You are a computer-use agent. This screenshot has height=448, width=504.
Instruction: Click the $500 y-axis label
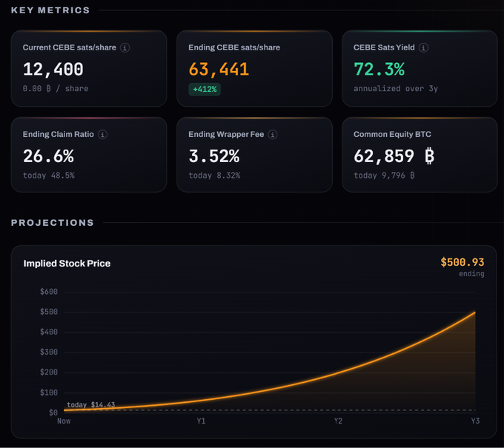pyautogui.click(x=49, y=312)
